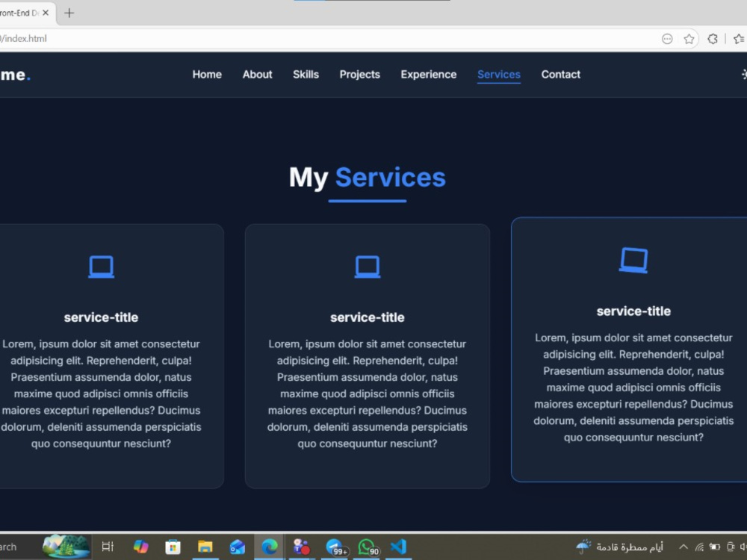Screen dimensions: 747x560
Task: Click the index.html address bar
Action: pos(329,39)
